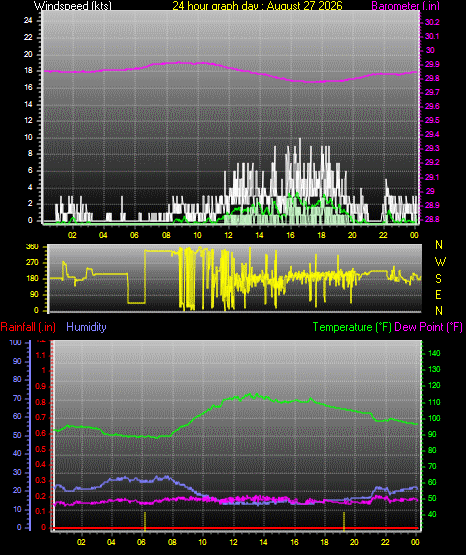
Task: Click hour label "22" under the temperature chart
Action: point(385,542)
